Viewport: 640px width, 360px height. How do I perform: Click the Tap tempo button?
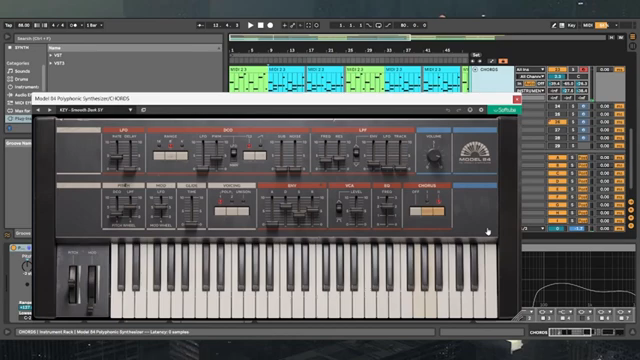8,25
